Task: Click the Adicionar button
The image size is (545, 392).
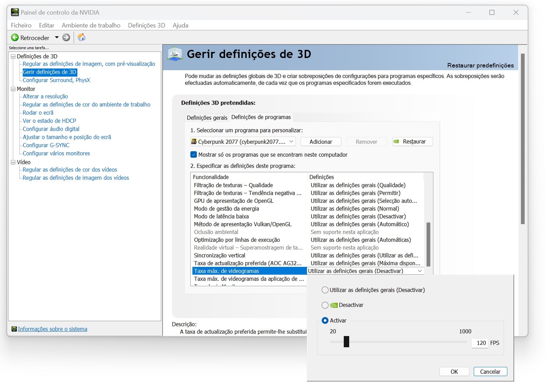Action: tap(321, 142)
